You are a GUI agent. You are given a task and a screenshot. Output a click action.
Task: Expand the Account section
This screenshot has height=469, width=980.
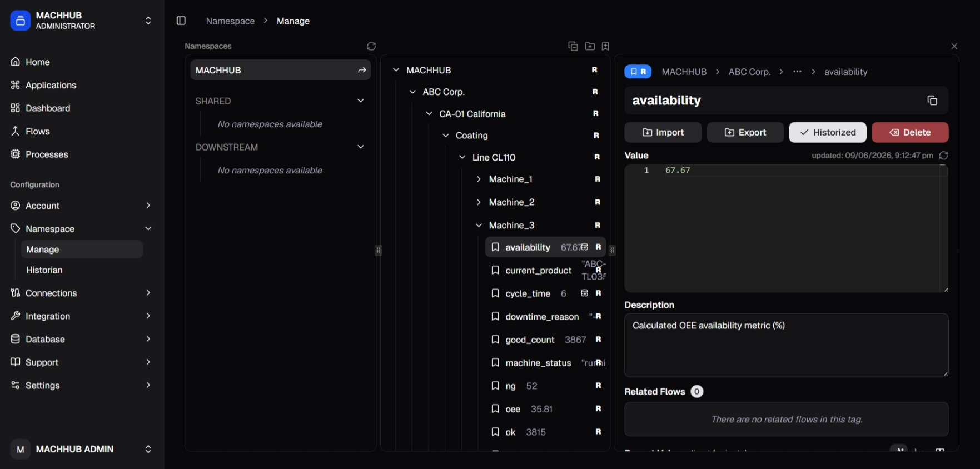click(x=81, y=206)
